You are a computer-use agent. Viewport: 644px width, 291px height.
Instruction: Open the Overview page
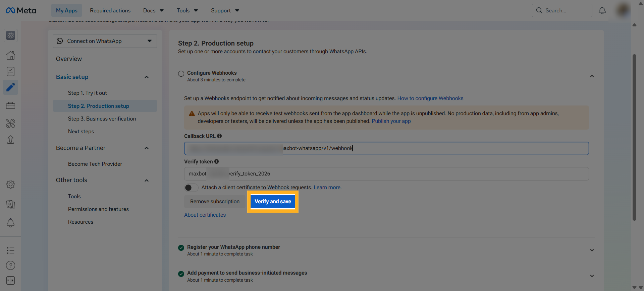[69, 59]
